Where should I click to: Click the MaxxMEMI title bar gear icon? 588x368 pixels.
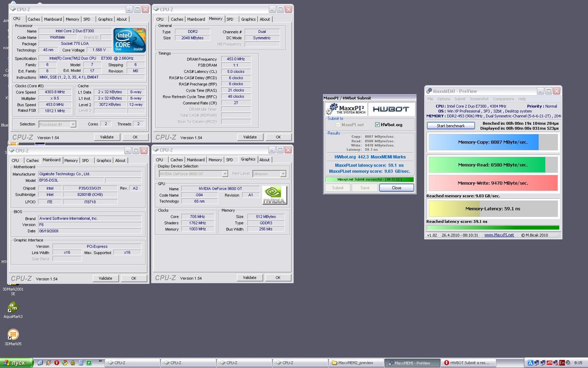click(429, 91)
